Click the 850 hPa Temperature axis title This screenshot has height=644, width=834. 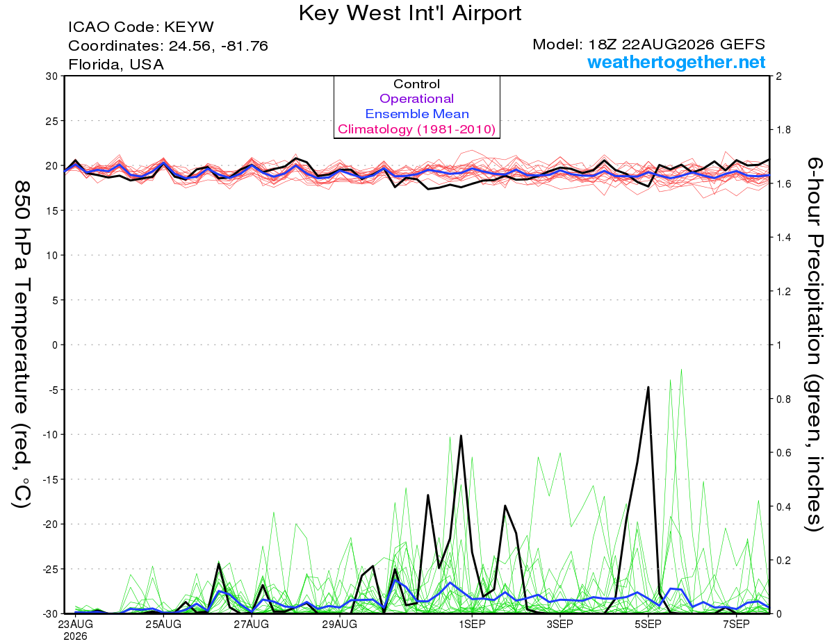(22, 344)
